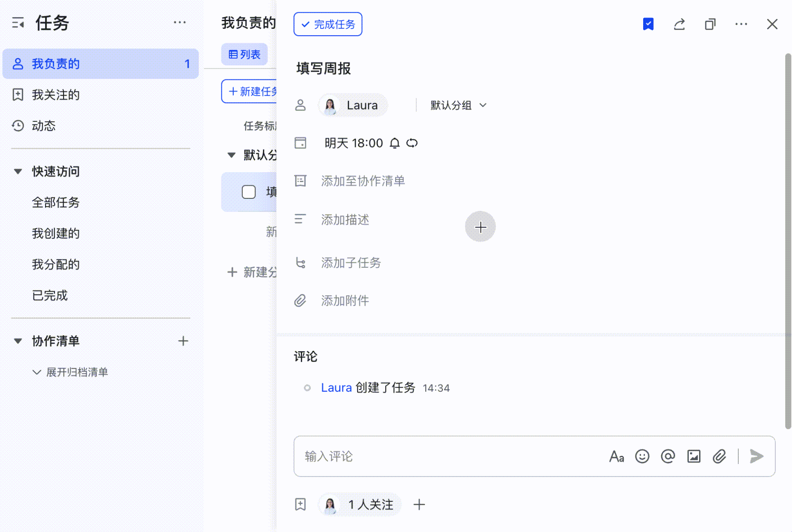
Task: Toggle the blue follow bookmark icon
Action: [648, 24]
